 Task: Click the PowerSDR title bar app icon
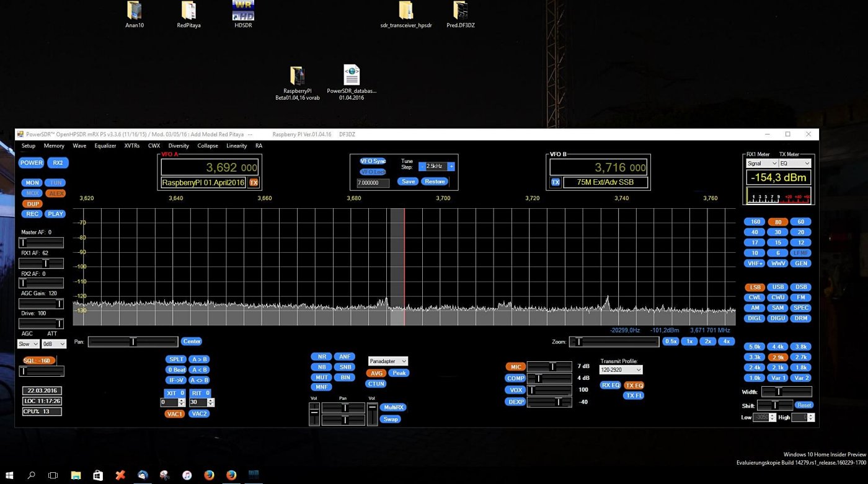click(x=20, y=134)
